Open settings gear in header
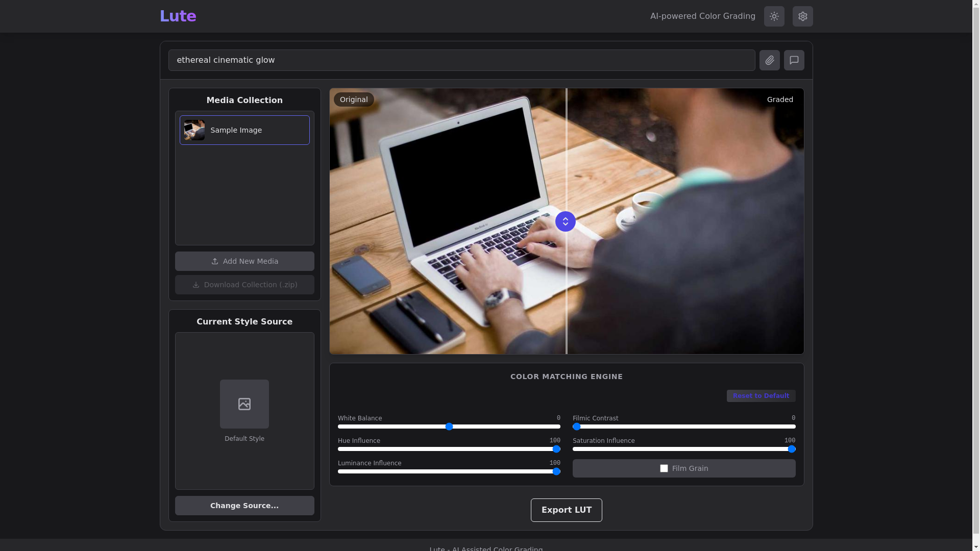980x551 pixels. tap(802, 16)
